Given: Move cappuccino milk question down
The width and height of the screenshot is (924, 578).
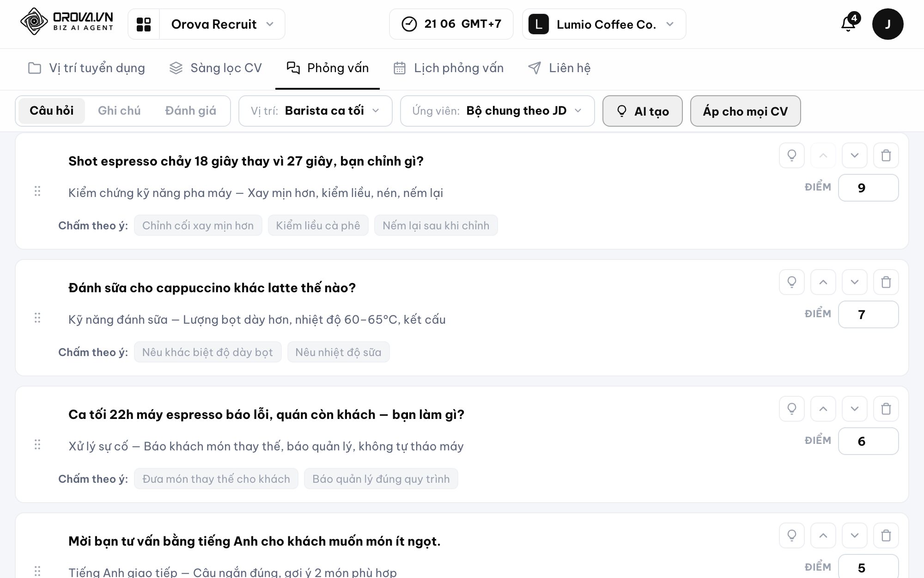Looking at the screenshot, I should [x=855, y=282].
